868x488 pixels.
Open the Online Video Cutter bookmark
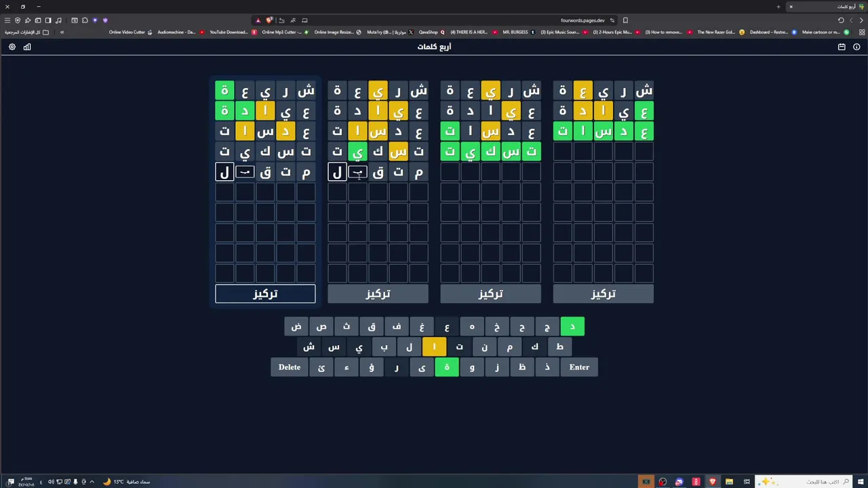[x=130, y=32]
